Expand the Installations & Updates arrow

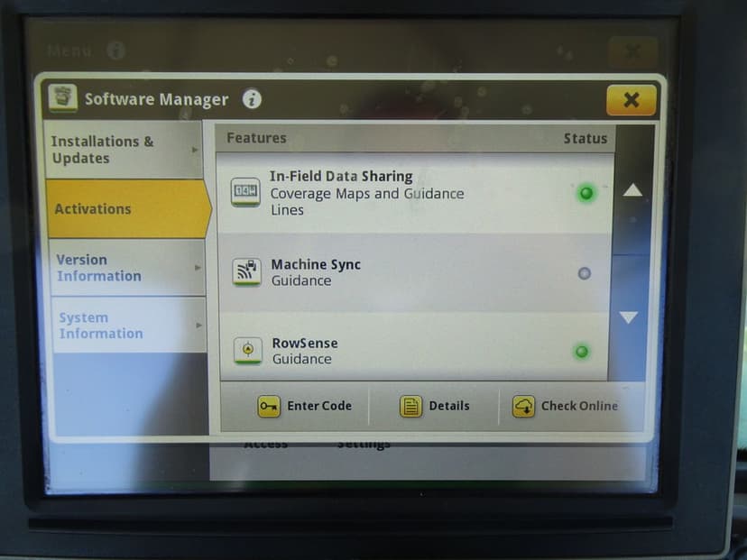click(x=197, y=149)
